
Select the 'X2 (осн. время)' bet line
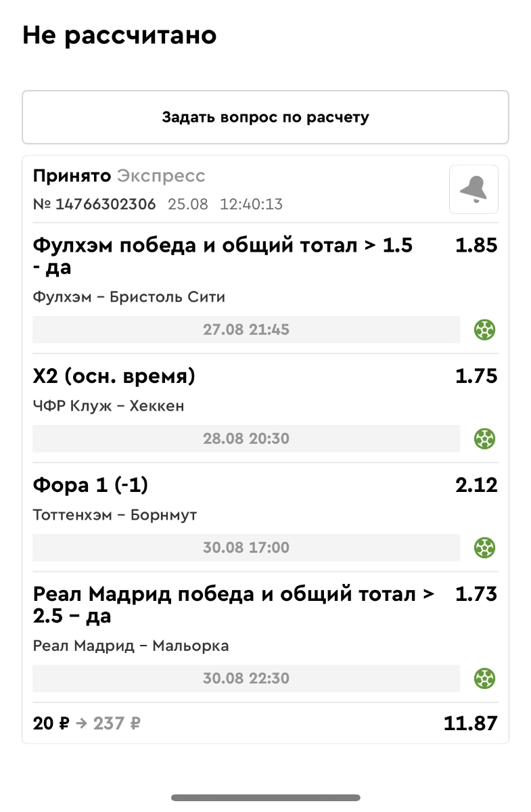tap(114, 376)
